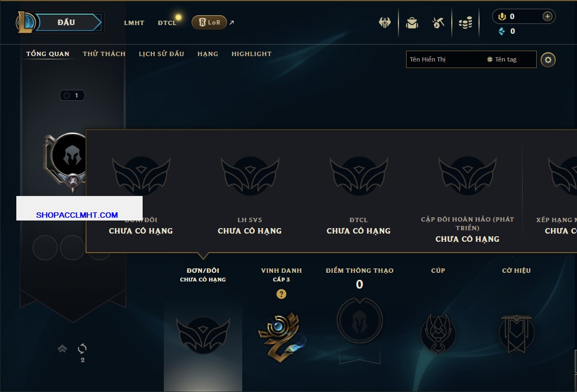Collapse the Đơn/Đôi rank panel
Viewport: 577px width, 392px height.
point(202,274)
